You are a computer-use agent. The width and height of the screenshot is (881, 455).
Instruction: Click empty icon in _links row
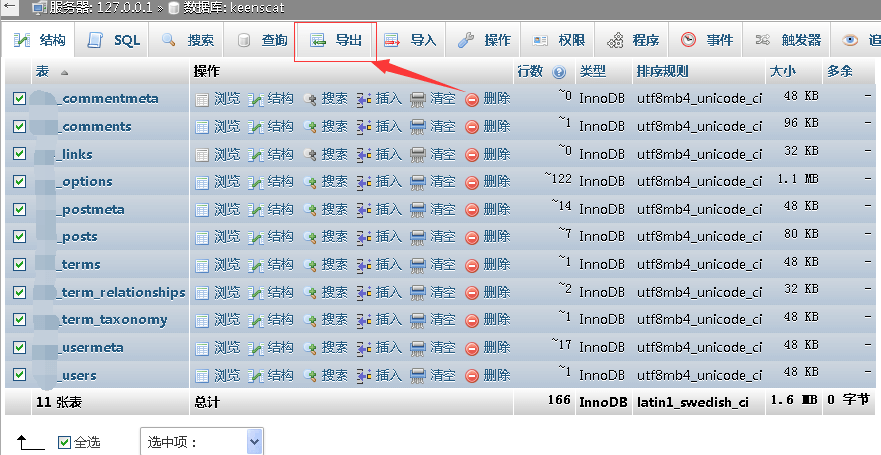coord(418,155)
